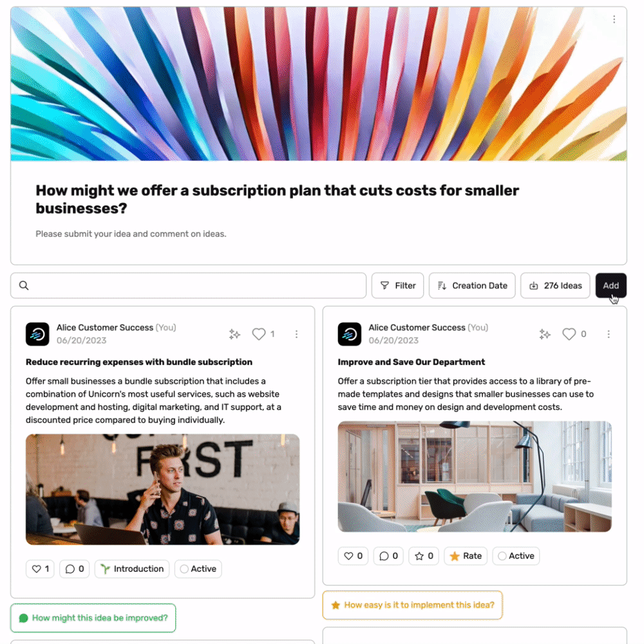Open the Filter options

397,285
